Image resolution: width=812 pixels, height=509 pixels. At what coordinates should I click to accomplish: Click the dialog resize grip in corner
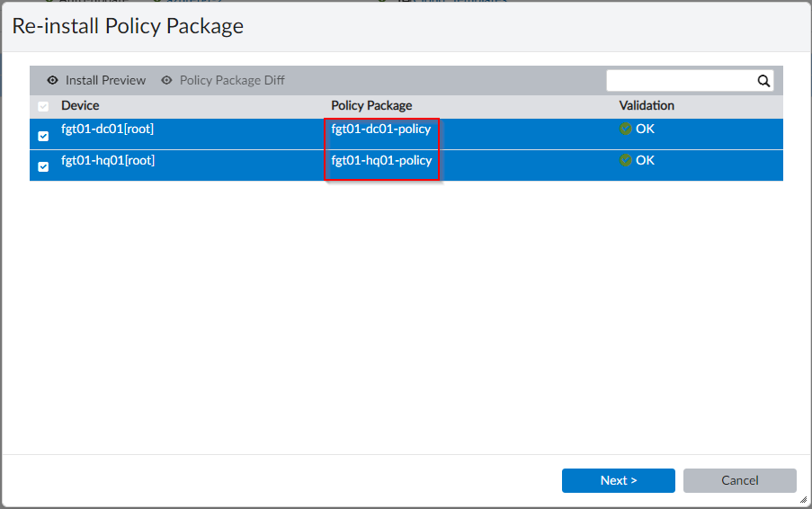803,500
